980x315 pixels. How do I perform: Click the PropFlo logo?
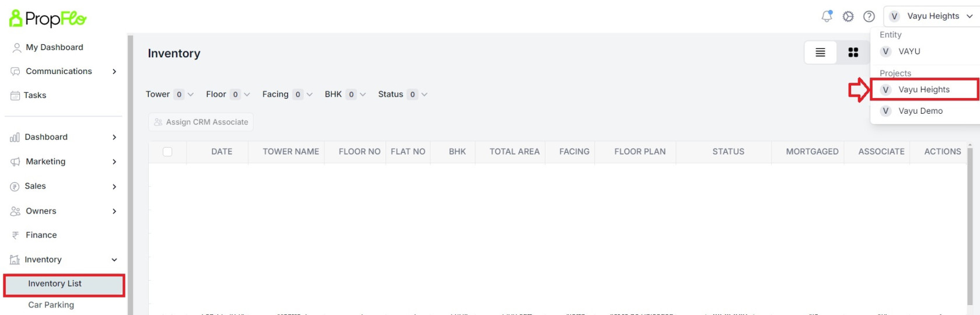pos(48,19)
